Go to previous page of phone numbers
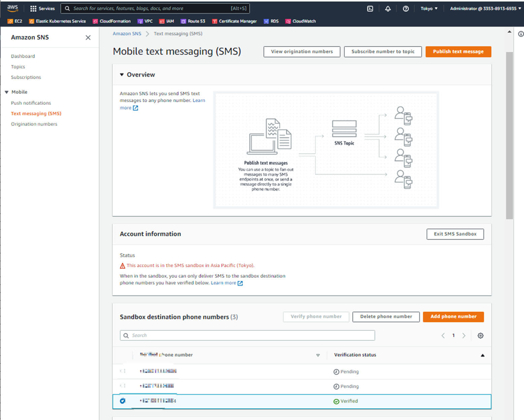This screenshot has height=420, width=524. (443, 336)
